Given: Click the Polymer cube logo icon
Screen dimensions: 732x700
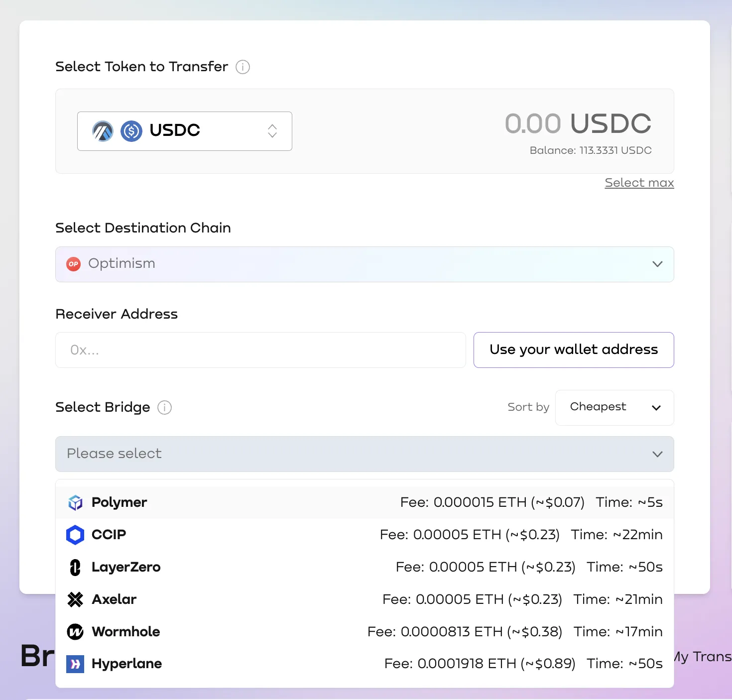Looking at the screenshot, I should [75, 503].
